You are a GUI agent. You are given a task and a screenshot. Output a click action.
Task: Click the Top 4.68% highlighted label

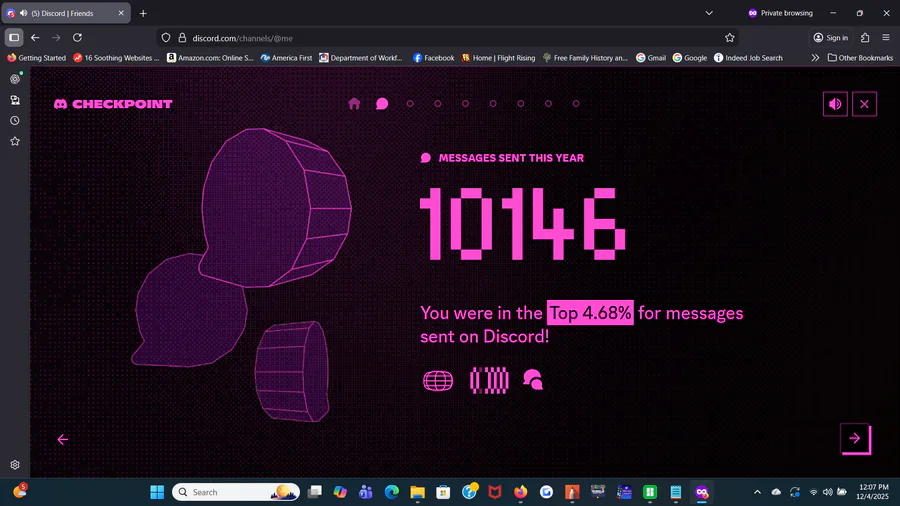(x=590, y=313)
